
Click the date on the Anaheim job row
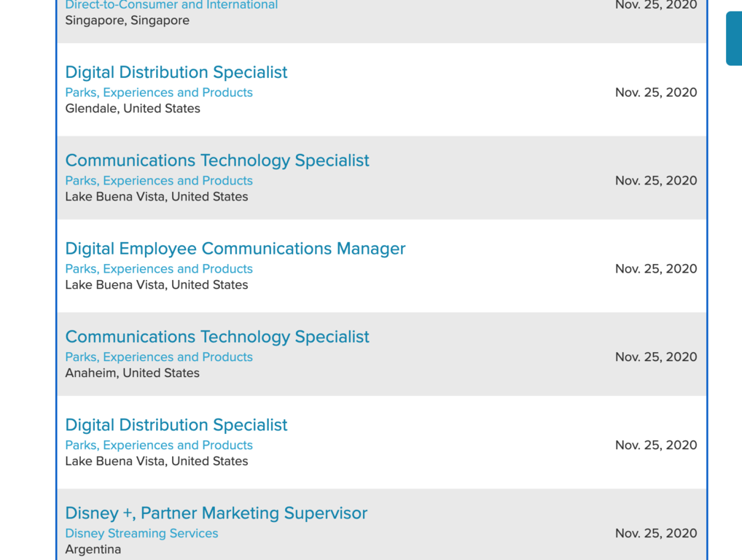tap(655, 357)
